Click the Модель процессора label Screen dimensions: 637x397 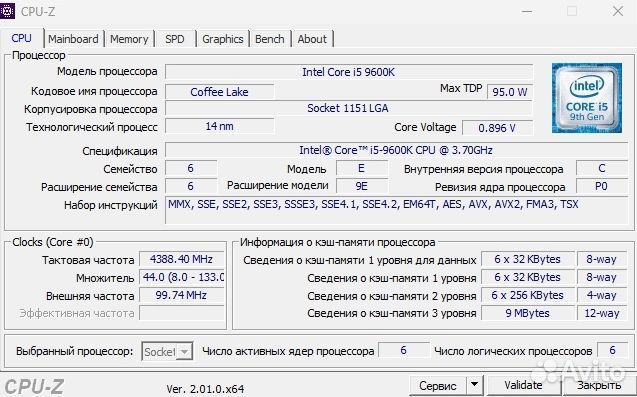click(x=107, y=72)
